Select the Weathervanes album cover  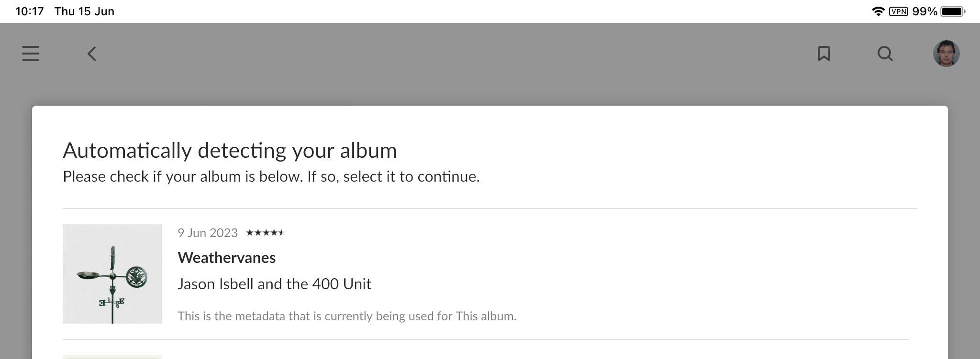click(112, 274)
